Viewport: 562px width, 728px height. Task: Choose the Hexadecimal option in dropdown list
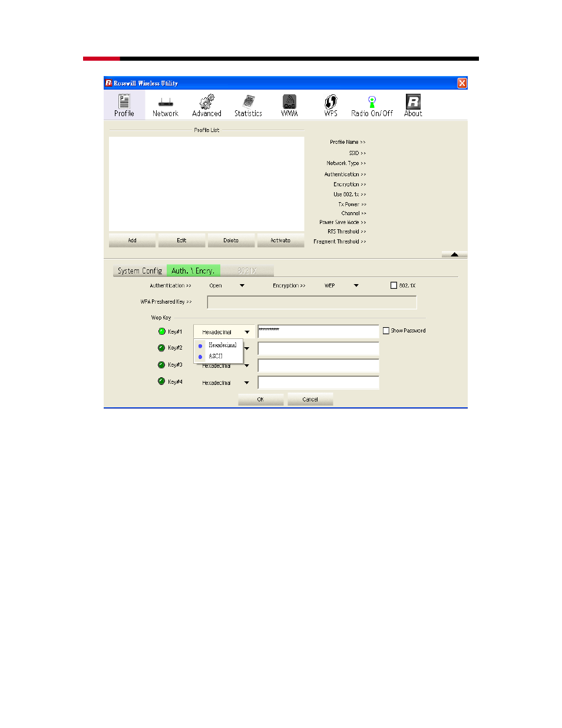(x=219, y=345)
